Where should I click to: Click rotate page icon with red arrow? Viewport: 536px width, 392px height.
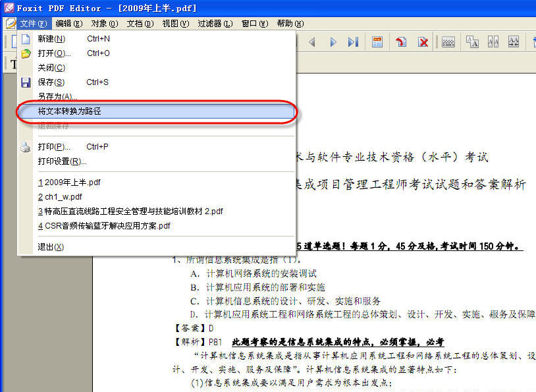tap(401, 42)
